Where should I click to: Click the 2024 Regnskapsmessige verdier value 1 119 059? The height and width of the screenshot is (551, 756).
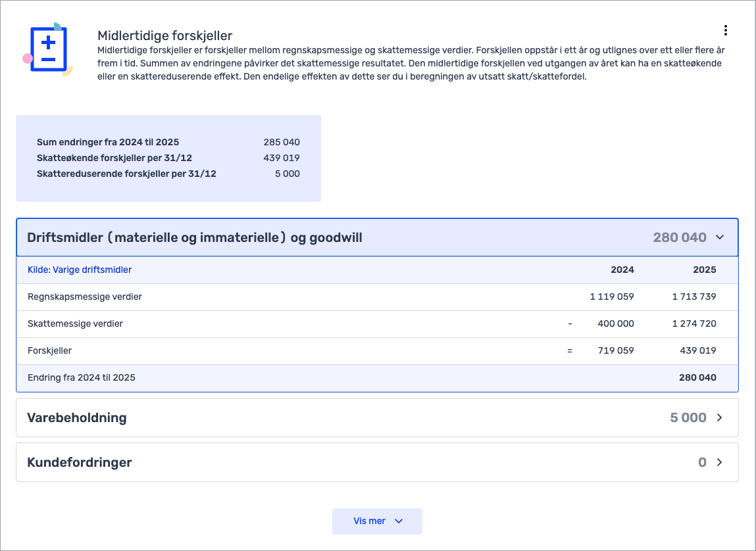[612, 297]
